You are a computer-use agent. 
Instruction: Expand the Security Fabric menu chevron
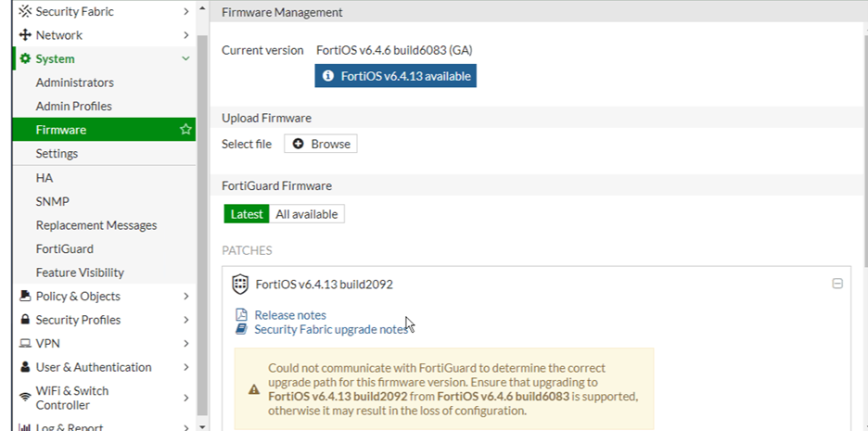pos(186,11)
